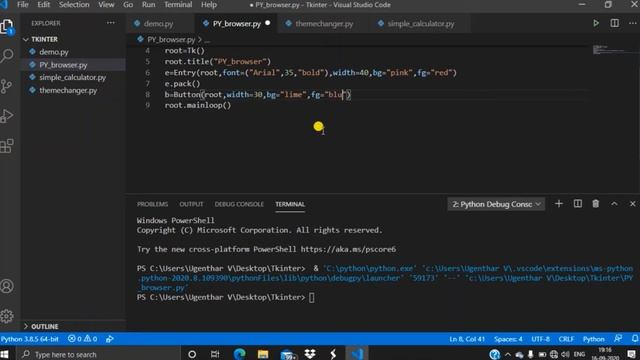Switch to the simple_calculator.py editor tab
640x360 pixels.
click(421, 24)
